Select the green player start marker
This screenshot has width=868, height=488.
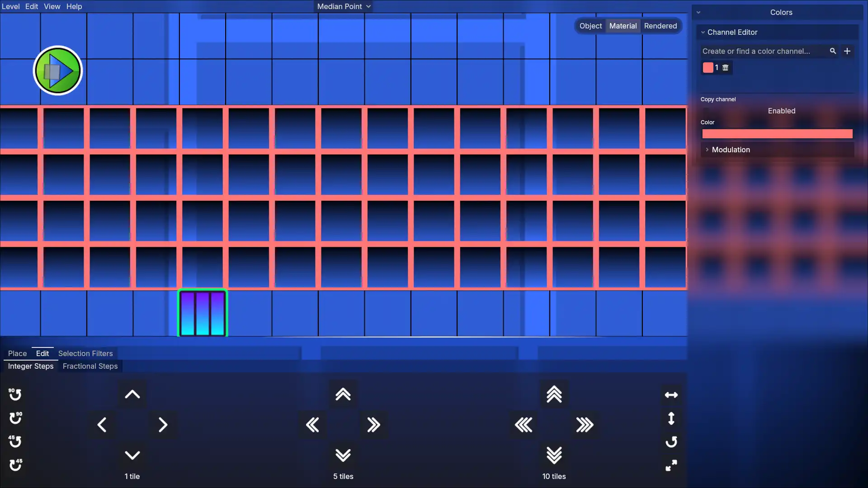click(x=58, y=70)
